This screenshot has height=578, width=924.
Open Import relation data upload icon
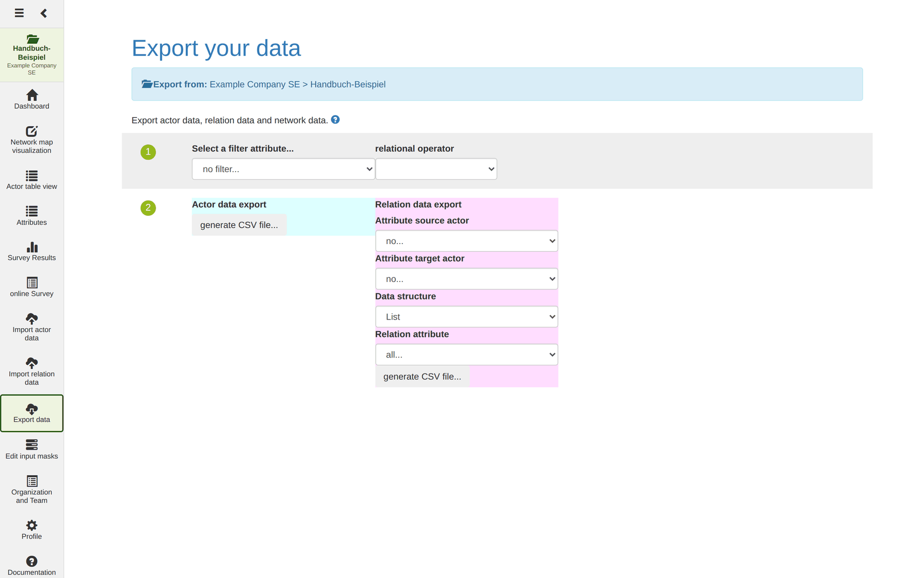point(32,363)
